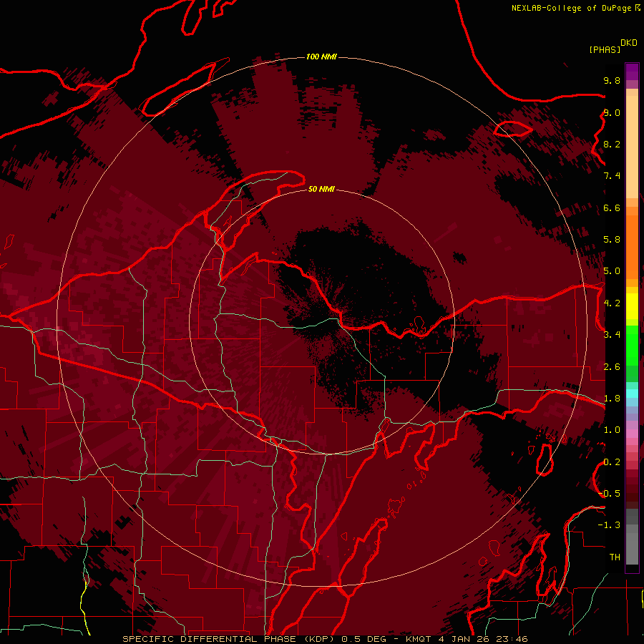
Task: Click the 5.8 value on the color scale
Action: [x=612, y=240]
